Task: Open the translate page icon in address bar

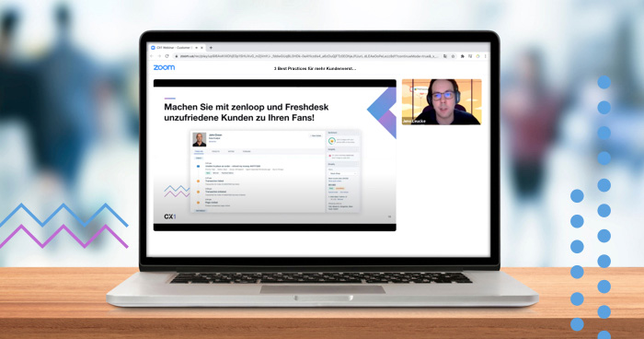Action: (444, 56)
